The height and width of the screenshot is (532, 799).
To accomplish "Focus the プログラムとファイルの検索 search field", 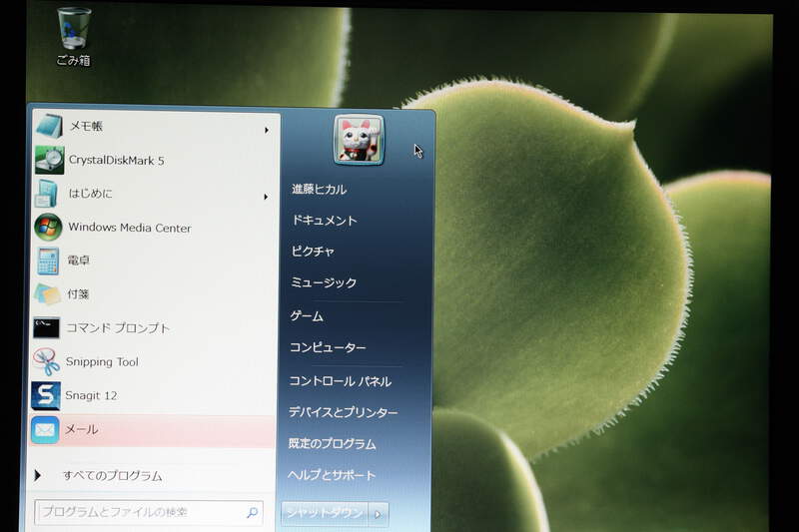I will tap(149, 512).
